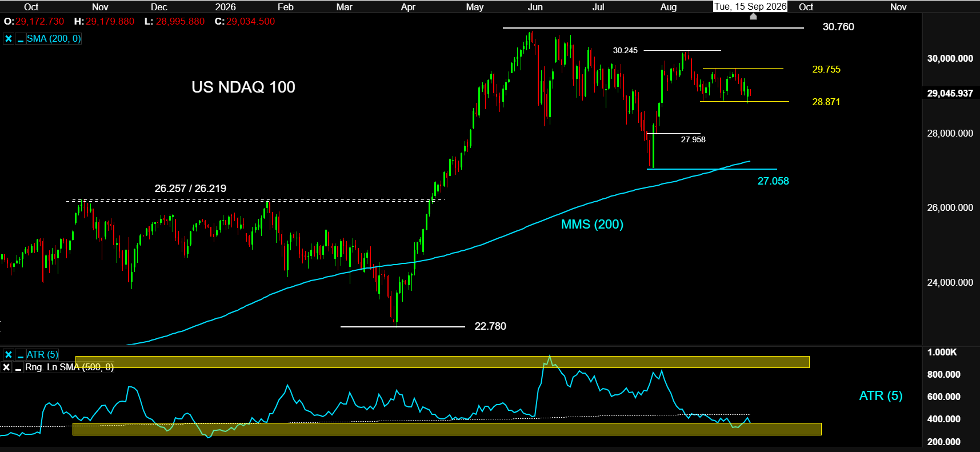This screenshot has height=452, width=980.
Task: Click the 200.000 ATR axis label
Action: click(943, 442)
